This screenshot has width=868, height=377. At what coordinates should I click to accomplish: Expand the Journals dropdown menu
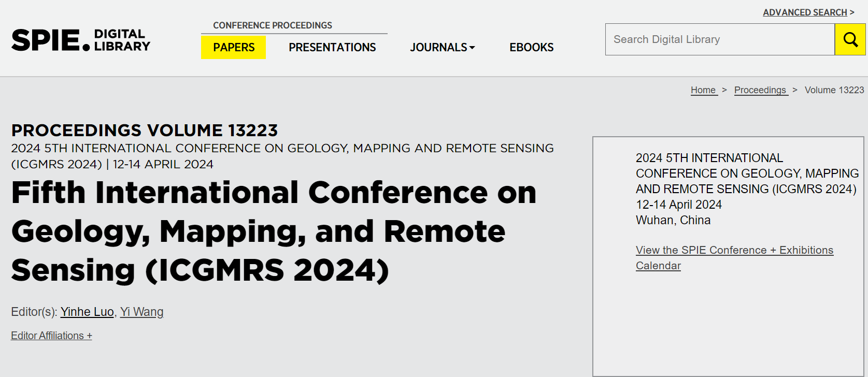443,47
